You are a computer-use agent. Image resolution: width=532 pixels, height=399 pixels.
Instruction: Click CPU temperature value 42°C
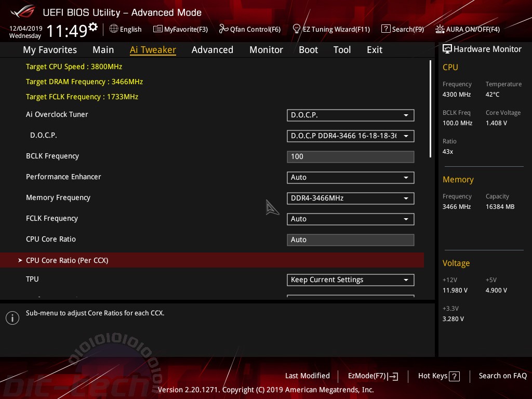493,95
